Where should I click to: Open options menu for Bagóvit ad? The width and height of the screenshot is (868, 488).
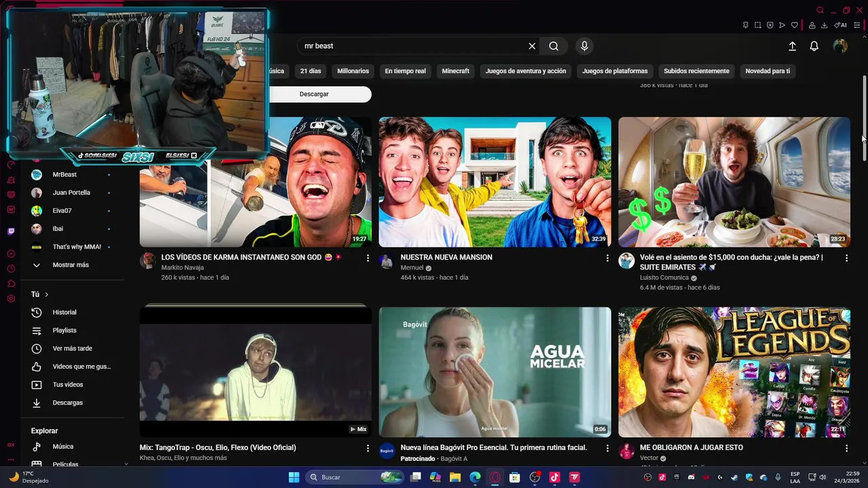pyautogui.click(x=608, y=449)
